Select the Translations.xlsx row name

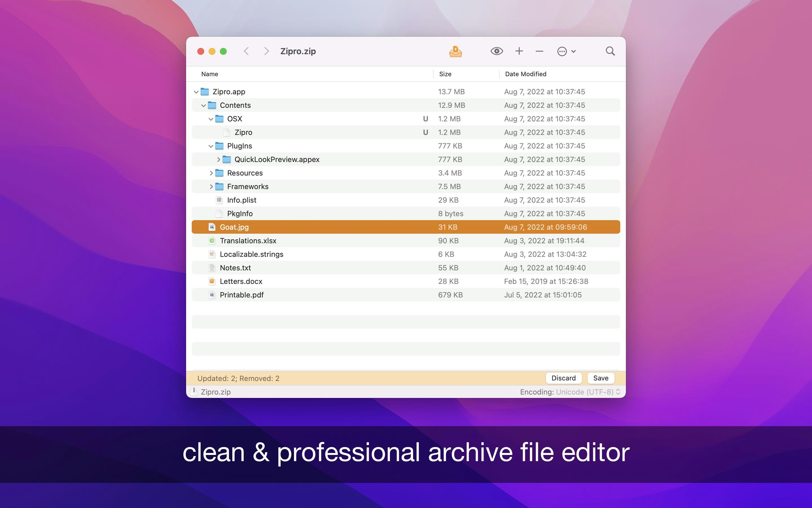[x=248, y=240]
